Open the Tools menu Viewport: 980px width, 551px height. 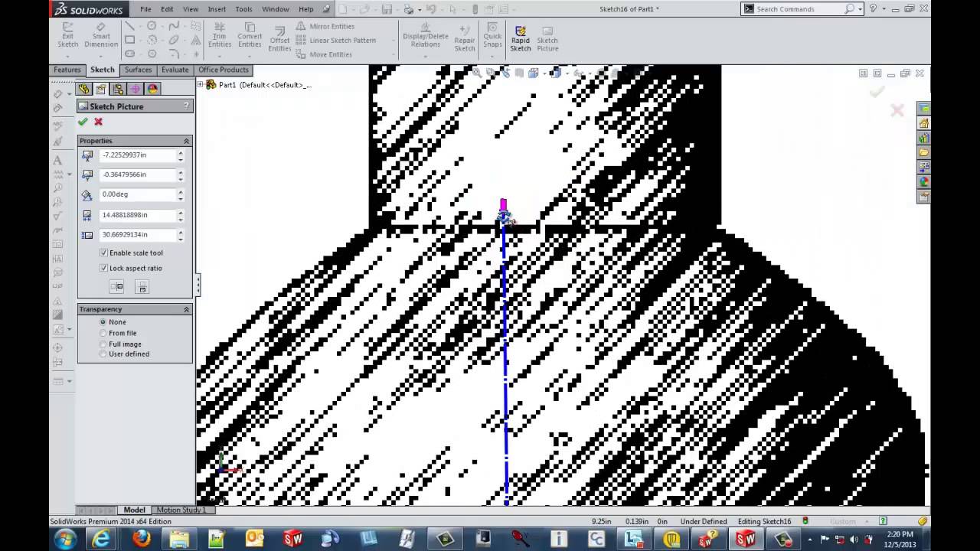point(243,9)
